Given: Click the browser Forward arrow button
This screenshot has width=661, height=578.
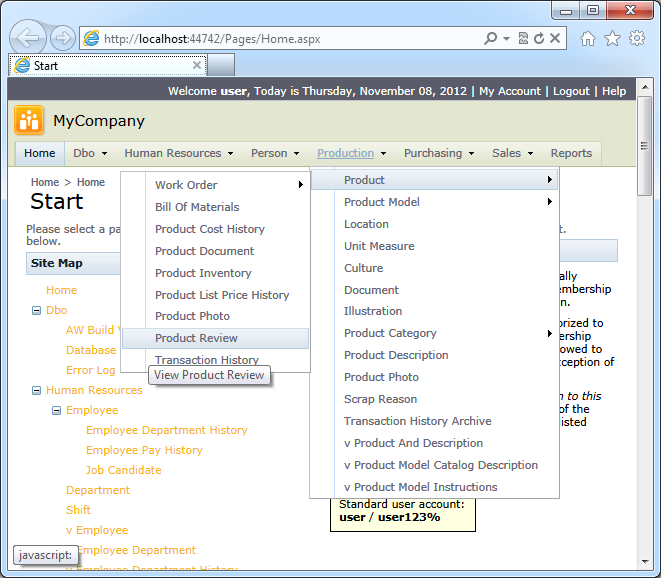Looking at the screenshot, I should pos(62,39).
